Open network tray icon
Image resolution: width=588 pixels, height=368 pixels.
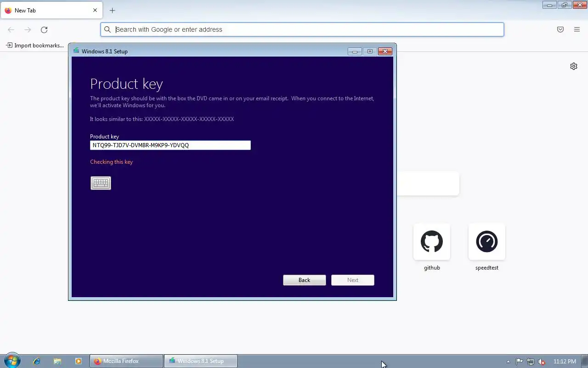click(531, 362)
